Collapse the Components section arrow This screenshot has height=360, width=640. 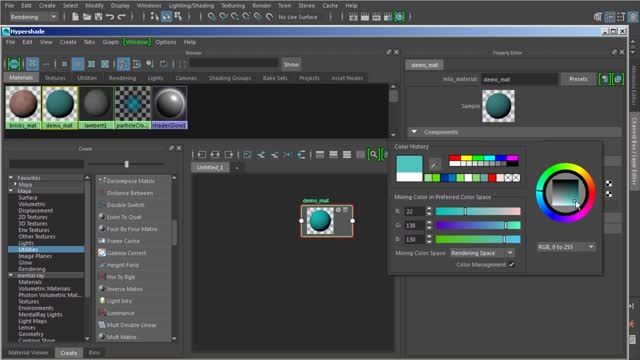pyautogui.click(x=414, y=132)
